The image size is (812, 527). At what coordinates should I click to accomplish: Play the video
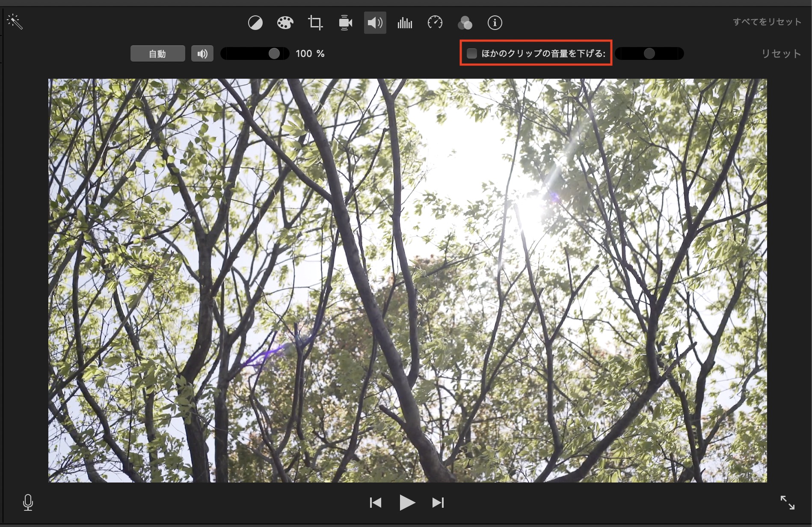(x=407, y=503)
